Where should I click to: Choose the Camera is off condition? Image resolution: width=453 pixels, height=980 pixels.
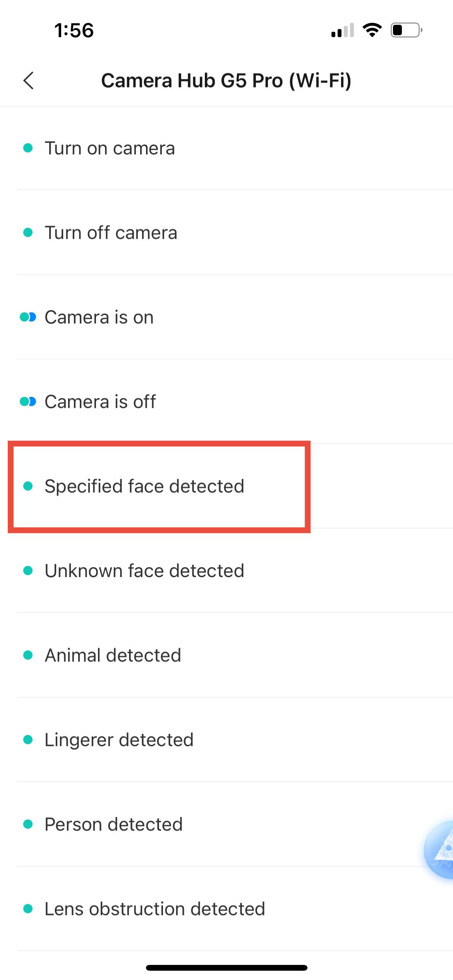[x=100, y=402]
